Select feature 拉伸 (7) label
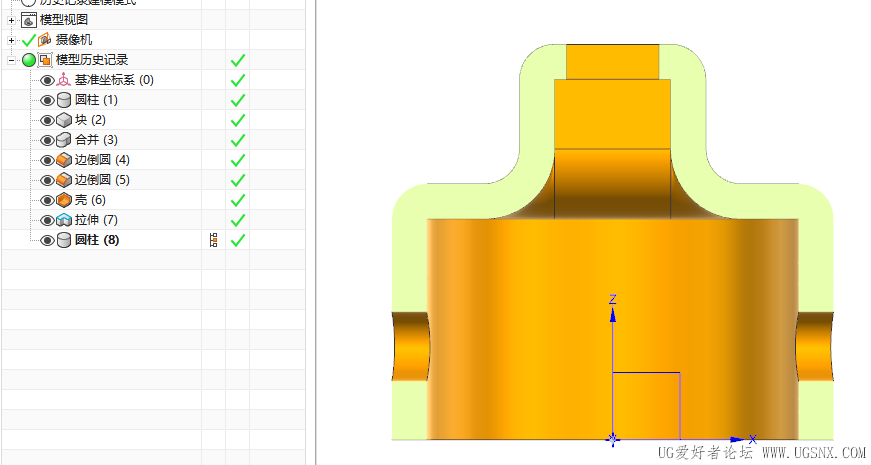The width and height of the screenshot is (871, 465). tap(96, 220)
